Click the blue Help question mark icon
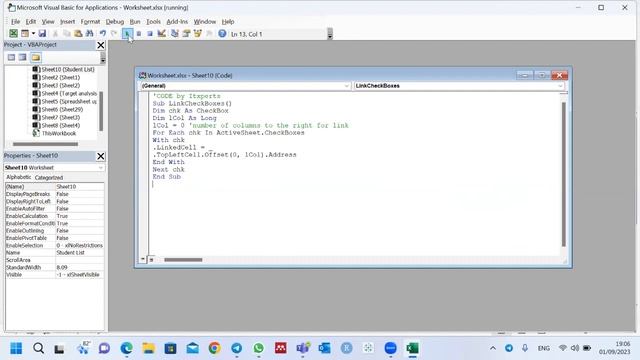The width and height of the screenshot is (640, 360). pos(222,33)
